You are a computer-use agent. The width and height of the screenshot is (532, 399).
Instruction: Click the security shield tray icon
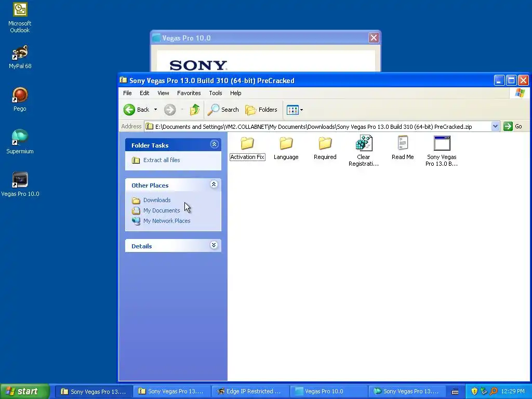point(474,392)
